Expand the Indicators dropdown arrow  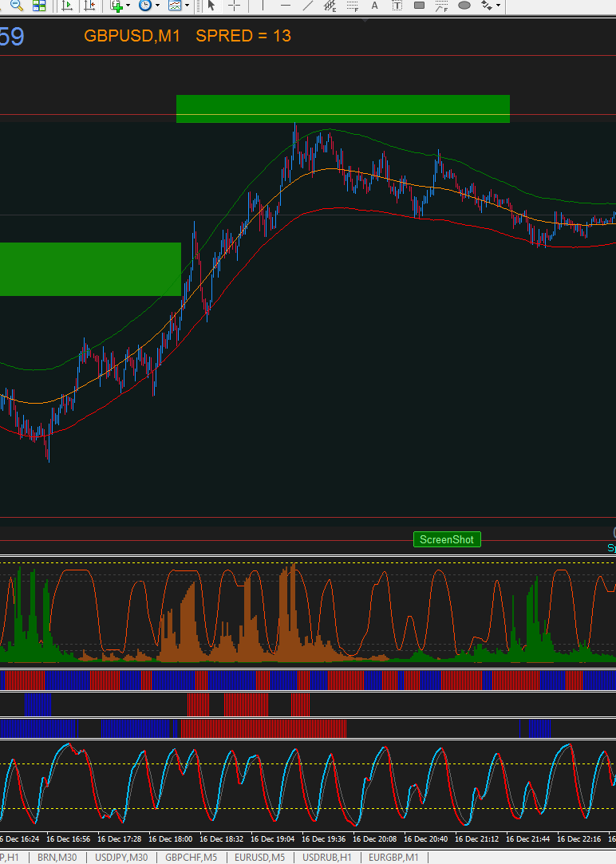pyautogui.click(x=128, y=6)
